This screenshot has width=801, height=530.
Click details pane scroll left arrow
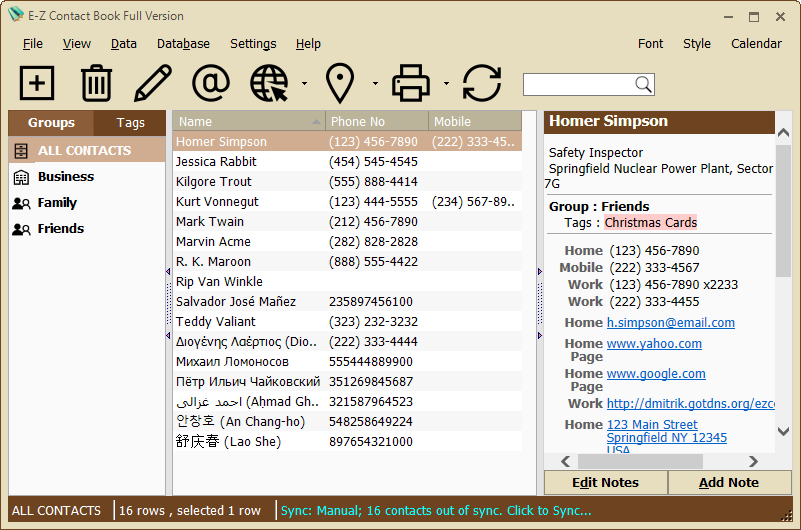(x=565, y=462)
